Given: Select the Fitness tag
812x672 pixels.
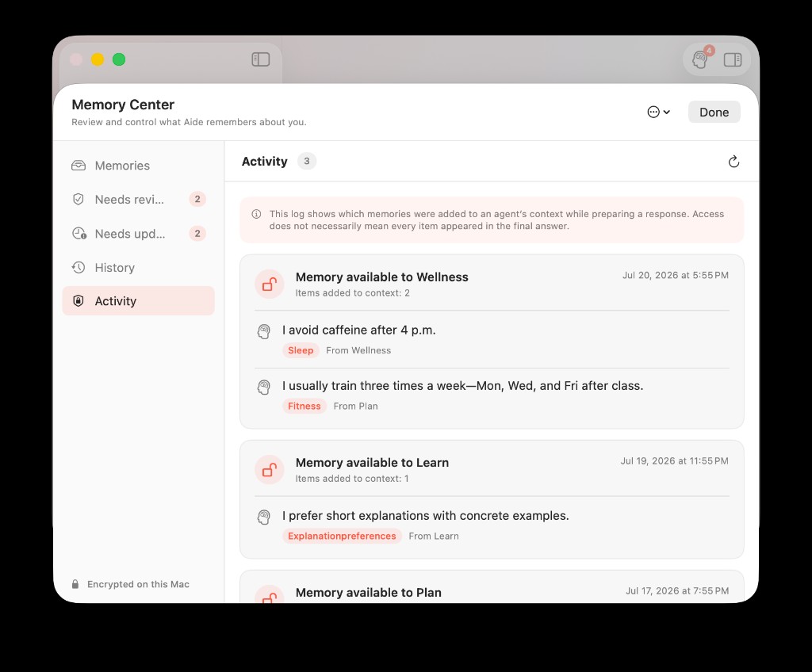Looking at the screenshot, I should click(304, 407).
